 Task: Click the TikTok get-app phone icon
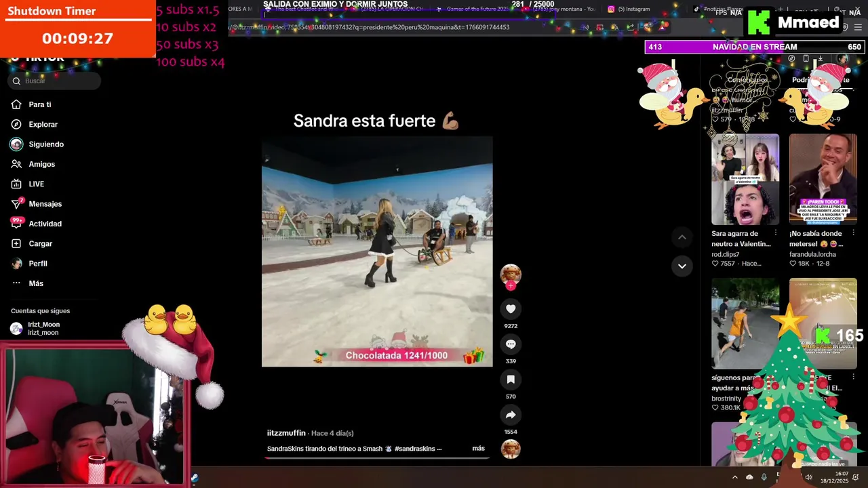click(806, 59)
